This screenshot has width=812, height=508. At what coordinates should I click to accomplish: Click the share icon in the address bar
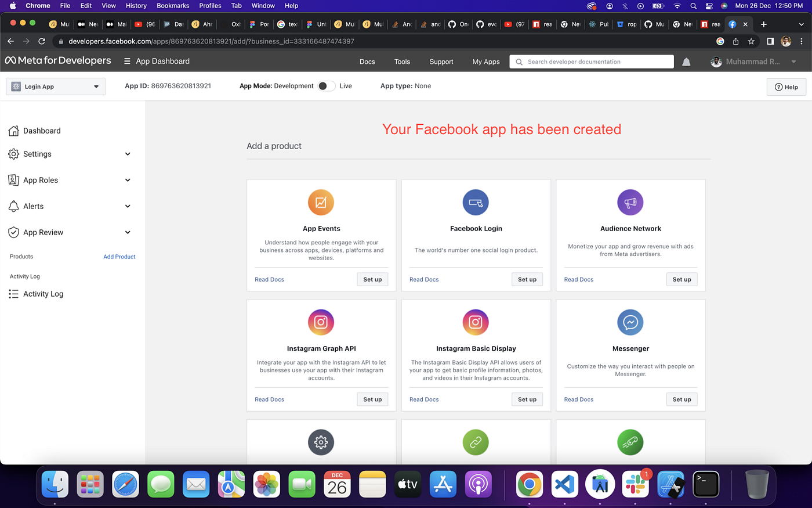tap(735, 41)
